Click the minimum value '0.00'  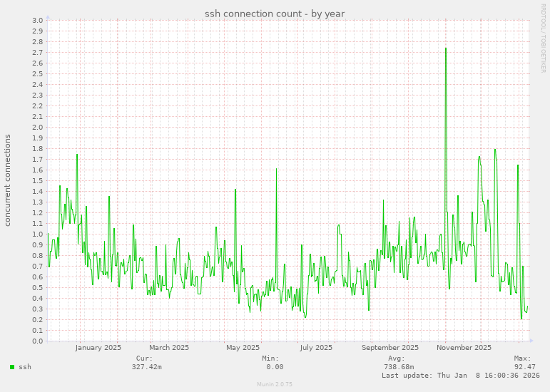[275, 367]
